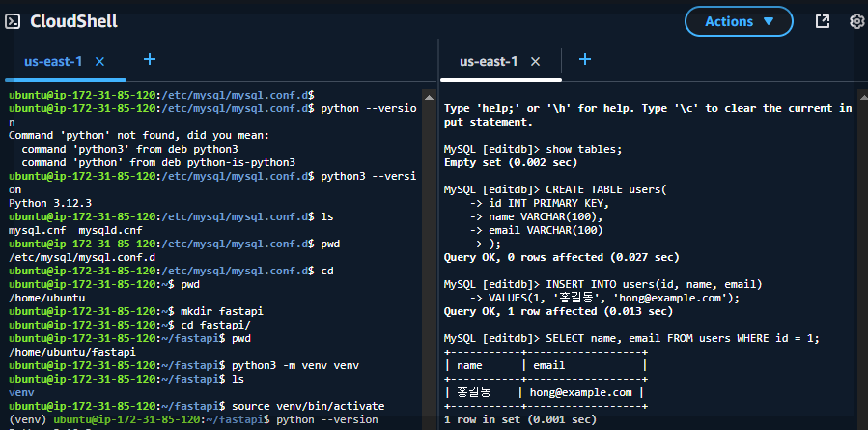Click the 'show tables;' MySQL command
Image resolution: width=868 pixels, height=430 pixels.
[x=584, y=149]
